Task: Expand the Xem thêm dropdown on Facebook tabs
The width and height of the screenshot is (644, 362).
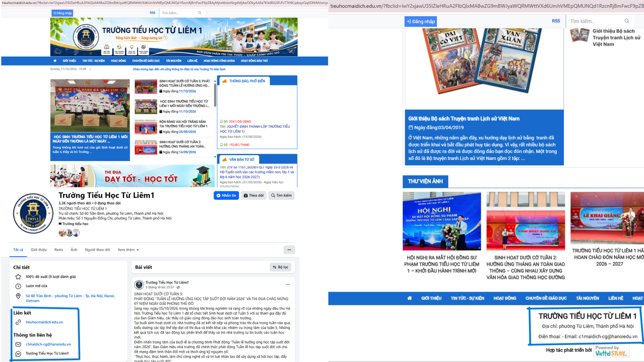Action: click(128, 250)
